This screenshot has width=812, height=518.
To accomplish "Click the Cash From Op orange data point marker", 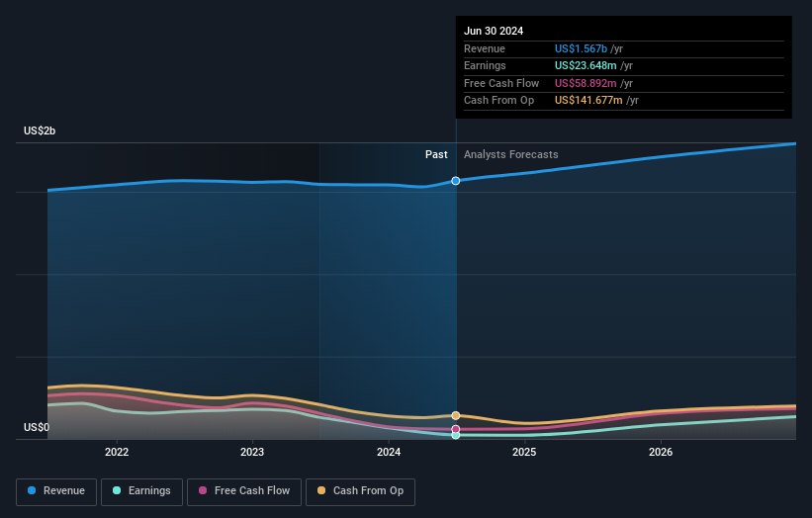I will pos(456,415).
